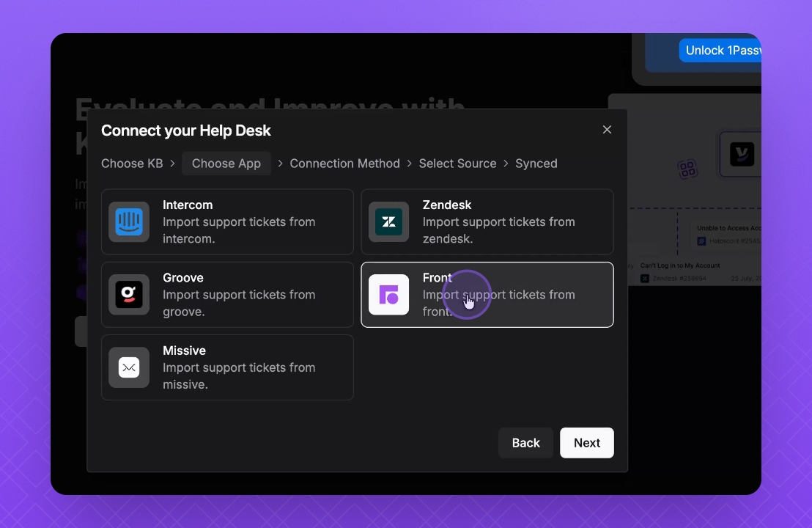Close the Connect your Help Desk dialog
This screenshot has height=528, width=812.
click(607, 130)
